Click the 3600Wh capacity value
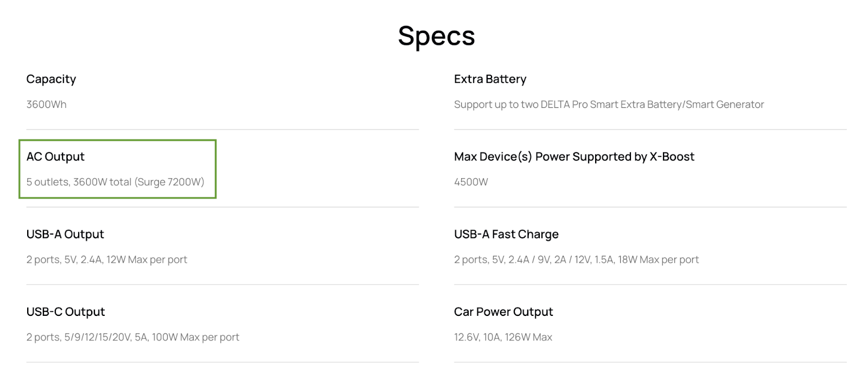The width and height of the screenshot is (868, 376). (46, 105)
